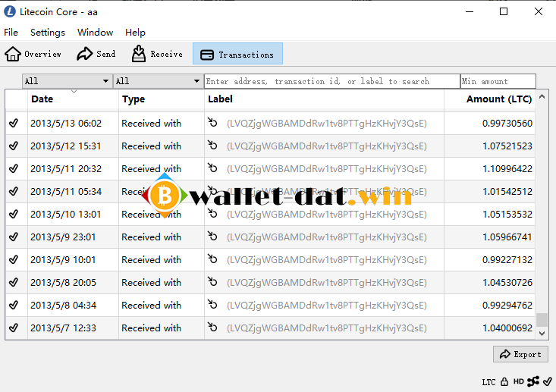Focus the address or label search field

(x=332, y=81)
